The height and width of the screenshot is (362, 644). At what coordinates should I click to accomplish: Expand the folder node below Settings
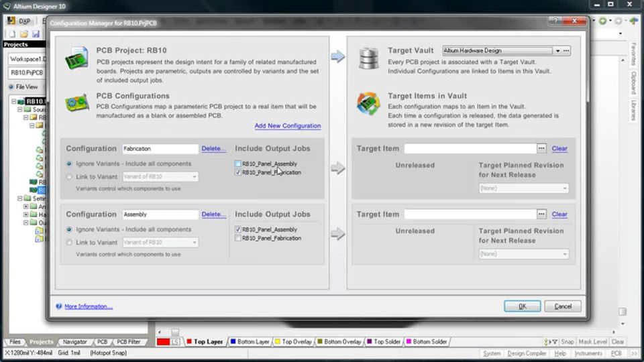pos(26,206)
